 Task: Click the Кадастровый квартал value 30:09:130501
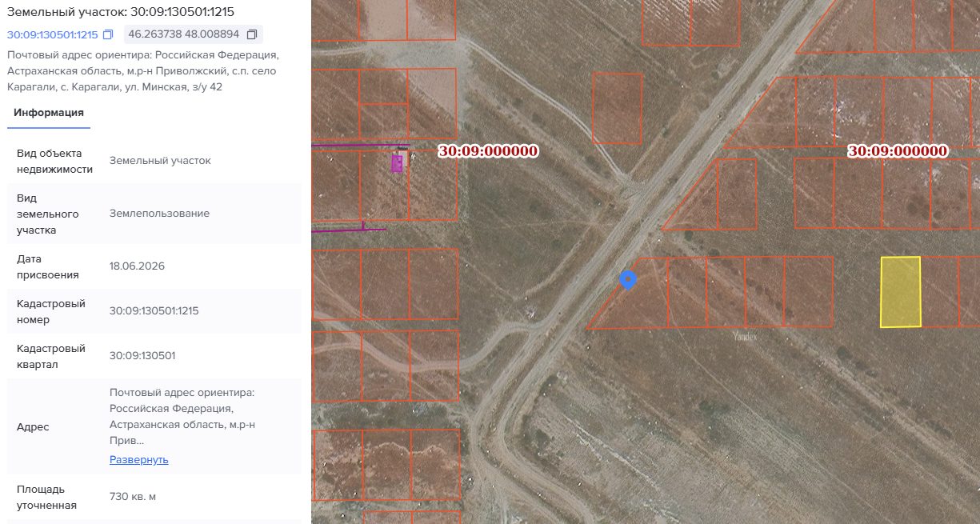point(142,356)
